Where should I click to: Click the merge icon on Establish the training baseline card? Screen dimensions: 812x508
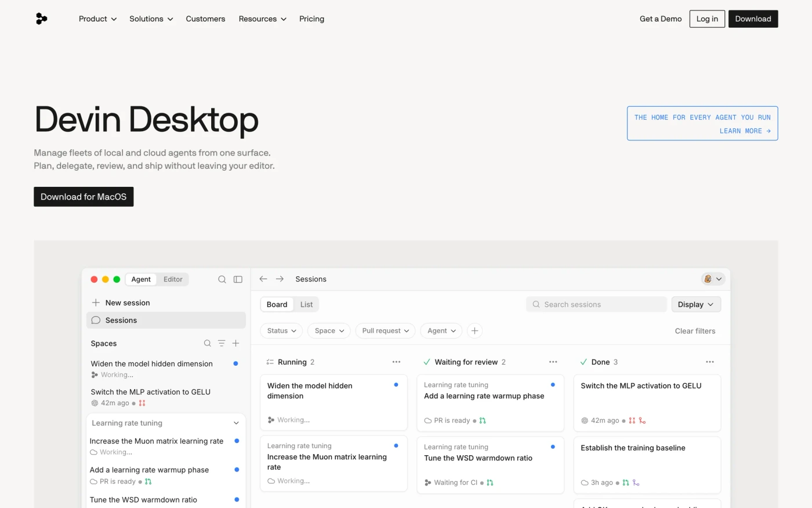pyautogui.click(x=636, y=483)
